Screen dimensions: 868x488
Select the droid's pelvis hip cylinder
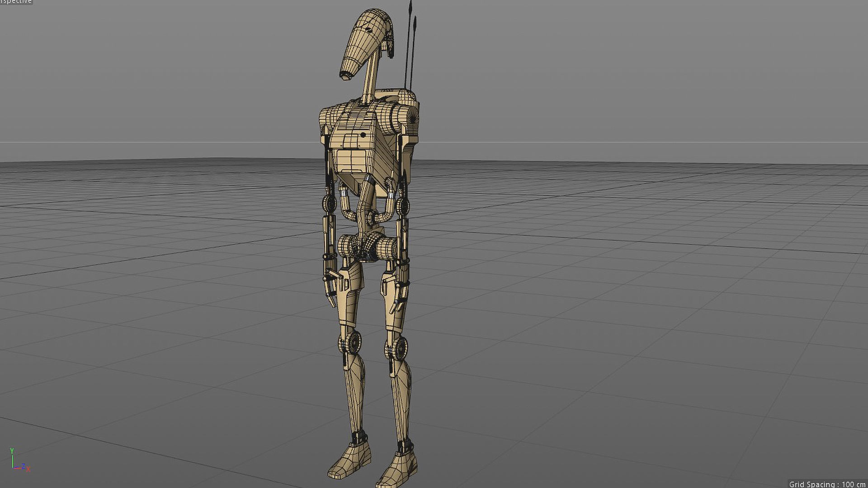(367, 247)
